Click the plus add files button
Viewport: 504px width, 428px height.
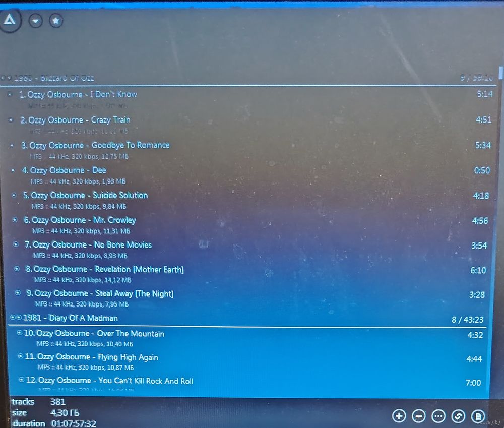[399, 416]
